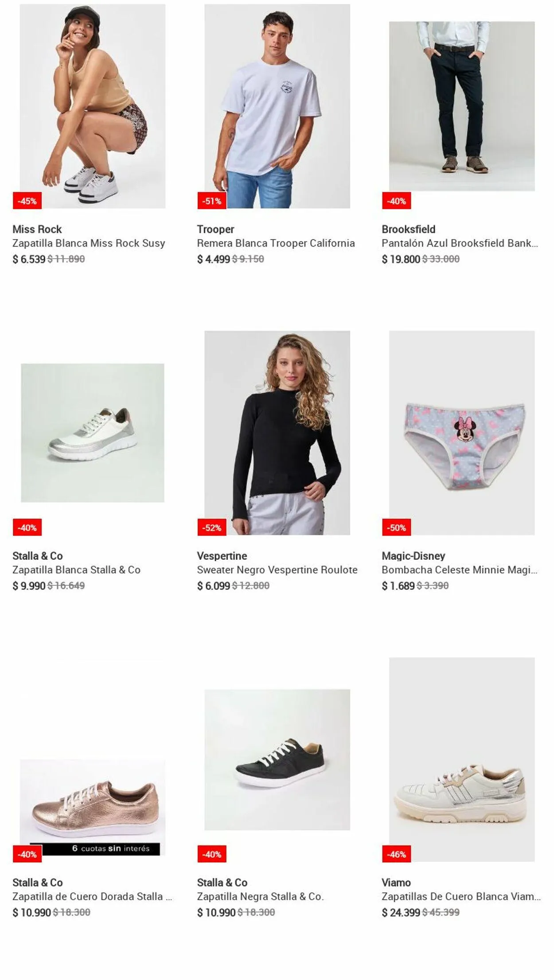This screenshot has height=980, width=554.
Task: Open Pantalón Azul Brooksfield product title
Action: 460,243
